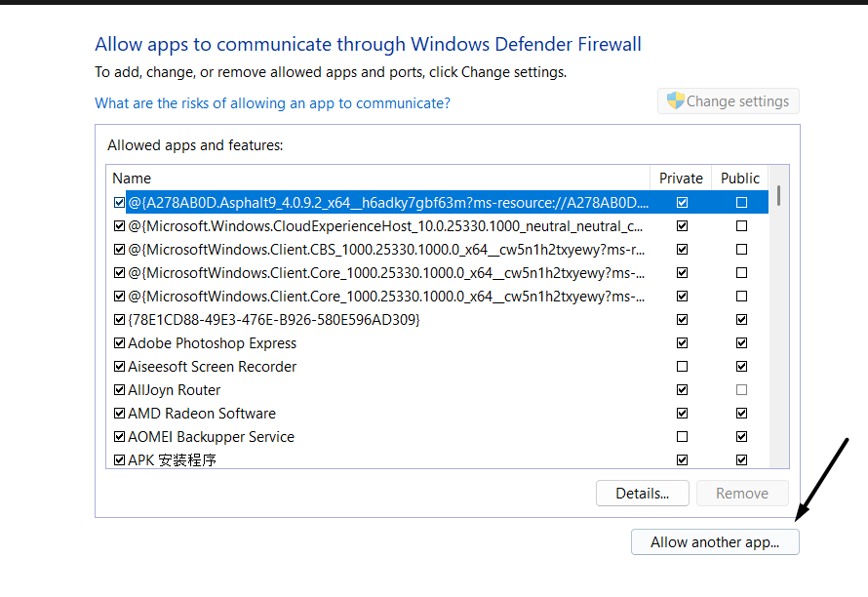The height and width of the screenshot is (597, 868).
Task: Click the Allow another app button
Action: point(715,542)
